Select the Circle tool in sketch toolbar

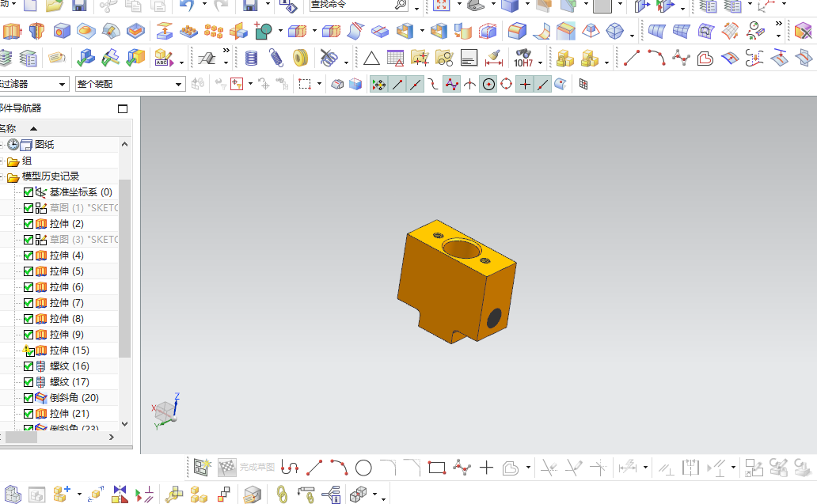click(363, 468)
